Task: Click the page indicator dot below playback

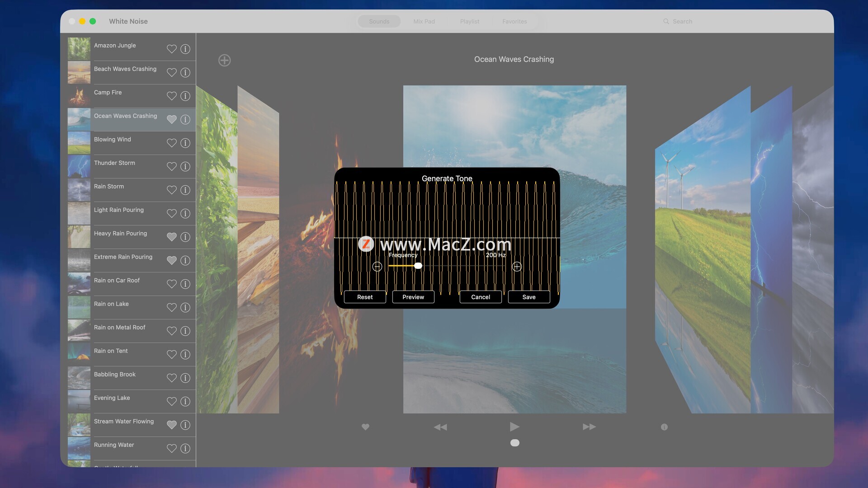Action: pyautogui.click(x=515, y=443)
